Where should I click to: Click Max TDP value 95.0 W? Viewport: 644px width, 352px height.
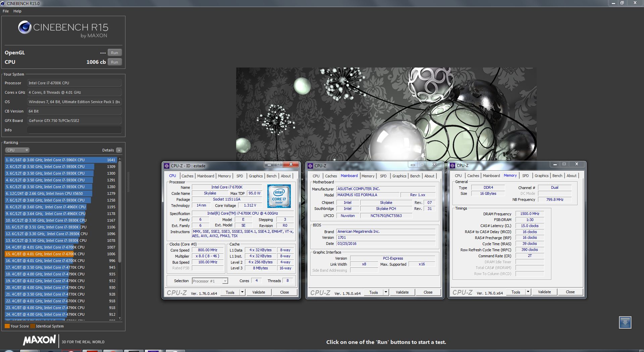[255, 193]
